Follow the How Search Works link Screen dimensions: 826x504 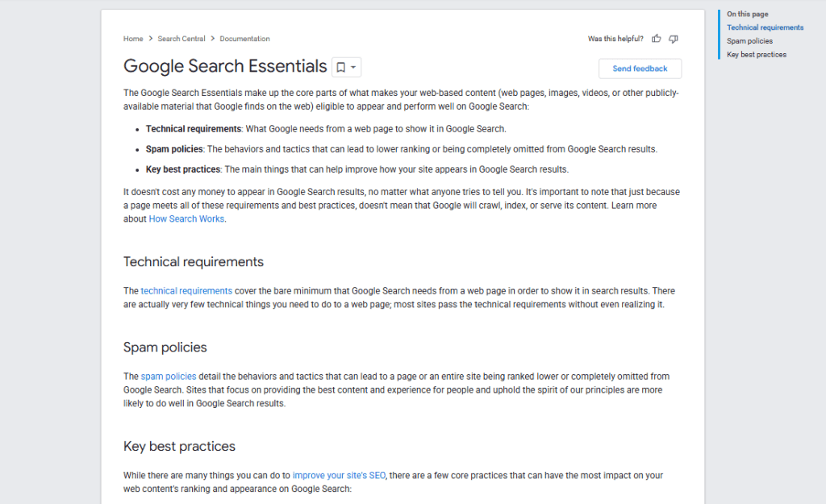coord(187,219)
